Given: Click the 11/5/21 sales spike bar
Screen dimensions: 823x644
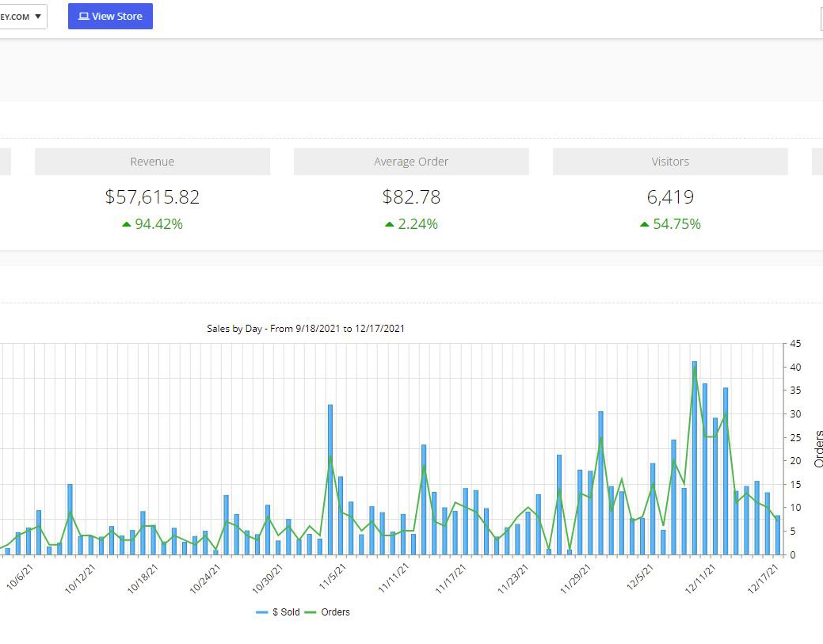Looking at the screenshot, I should [x=330, y=480].
